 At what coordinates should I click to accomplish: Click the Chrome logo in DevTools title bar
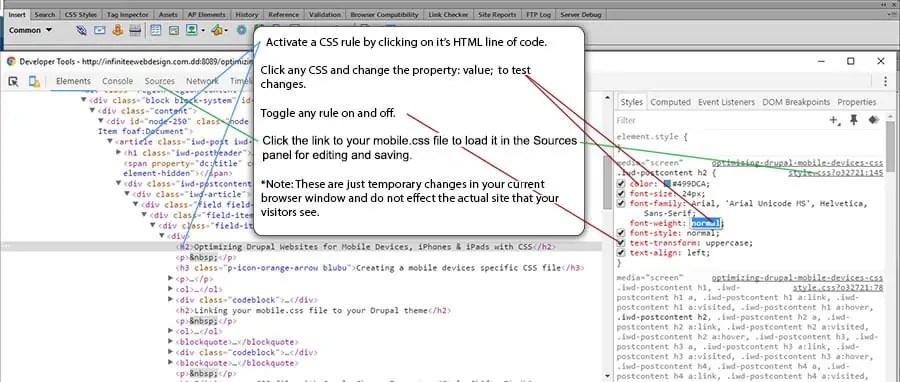11,61
